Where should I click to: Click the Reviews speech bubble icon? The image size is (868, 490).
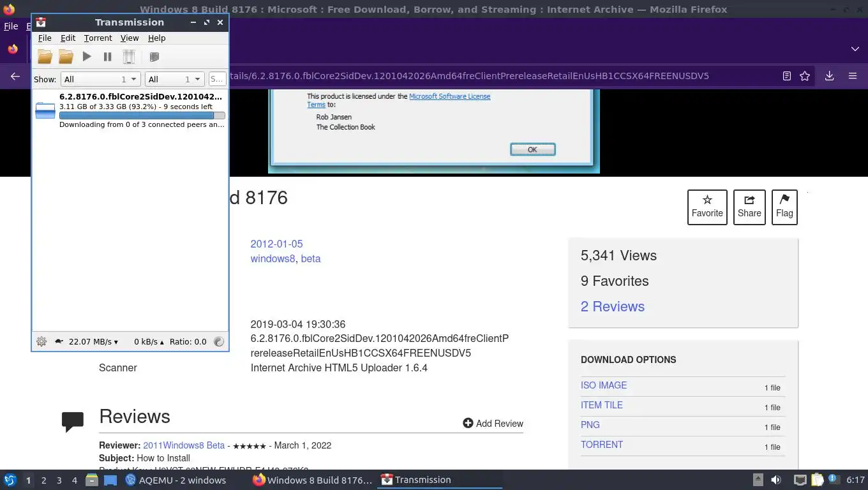[73, 421]
